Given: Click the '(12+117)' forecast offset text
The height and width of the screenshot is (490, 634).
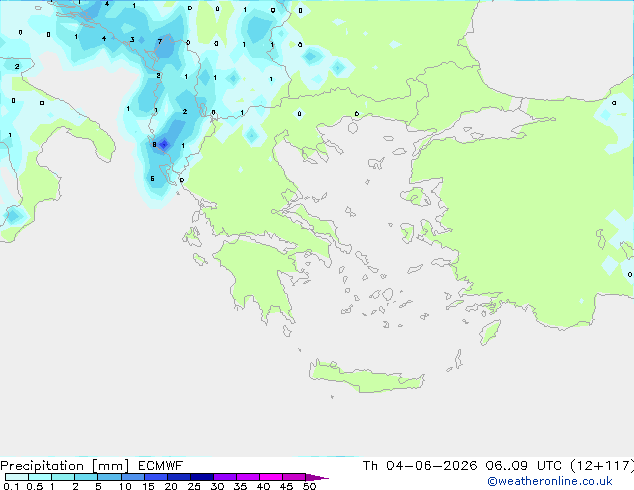Looking at the screenshot, I should click(x=602, y=466).
